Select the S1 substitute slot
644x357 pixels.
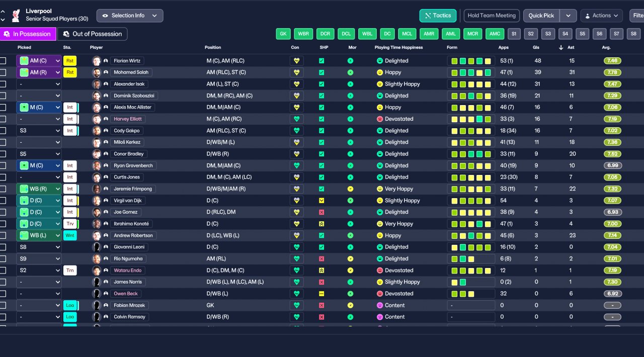coord(514,34)
